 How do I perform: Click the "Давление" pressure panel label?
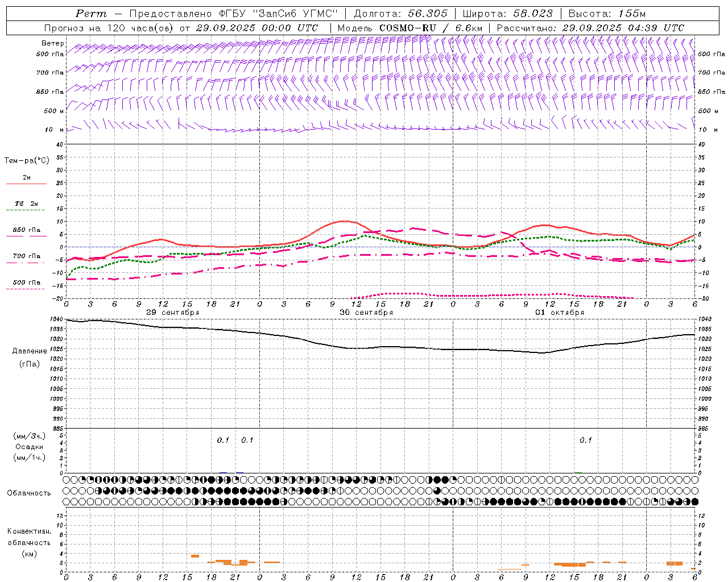pos(30,351)
